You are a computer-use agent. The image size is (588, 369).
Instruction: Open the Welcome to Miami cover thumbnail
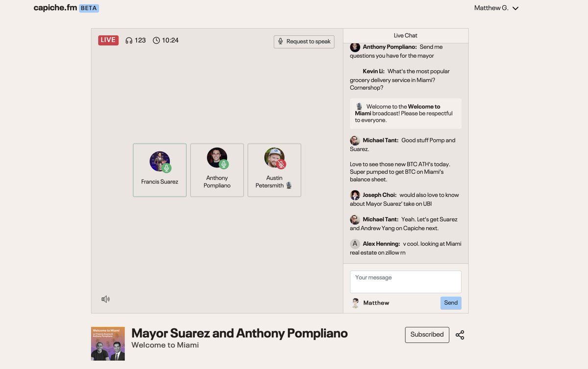108,344
